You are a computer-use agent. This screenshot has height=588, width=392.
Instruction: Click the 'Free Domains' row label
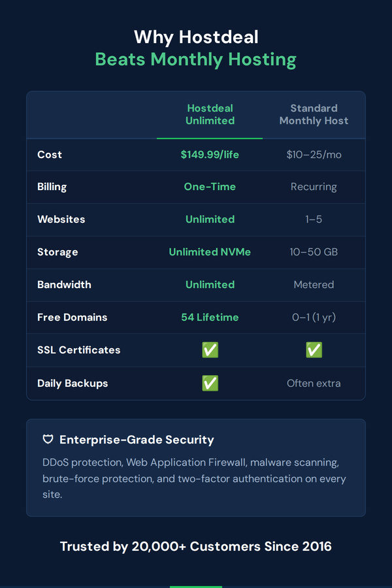point(72,318)
